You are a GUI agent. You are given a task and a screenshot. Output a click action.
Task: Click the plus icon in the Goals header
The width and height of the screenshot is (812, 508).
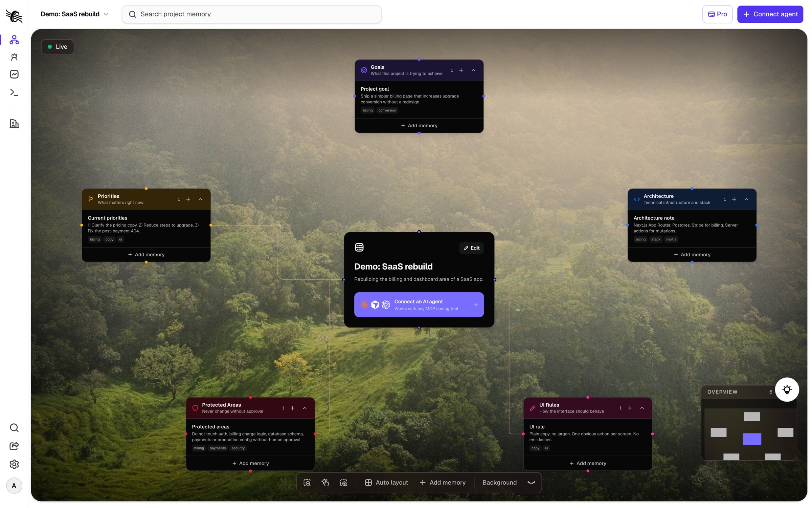pyautogui.click(x=461, y=70)
